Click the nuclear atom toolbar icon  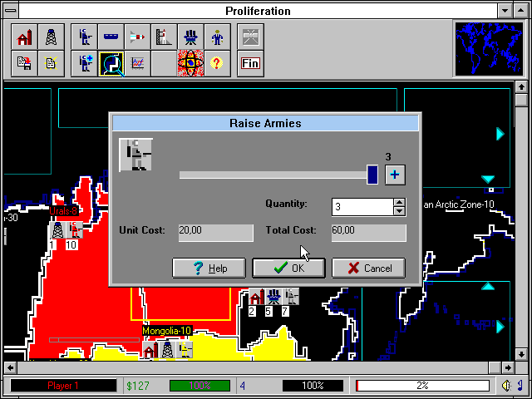(190, 63)
